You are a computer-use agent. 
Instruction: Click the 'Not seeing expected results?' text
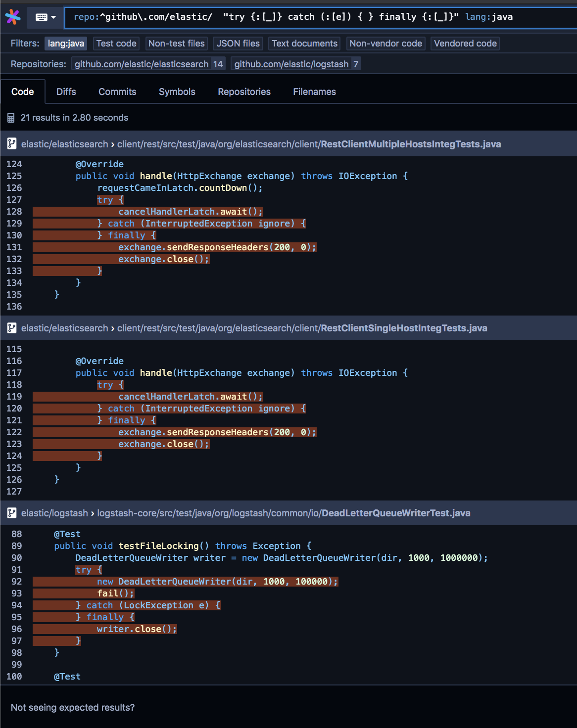(x=73, y=708)
